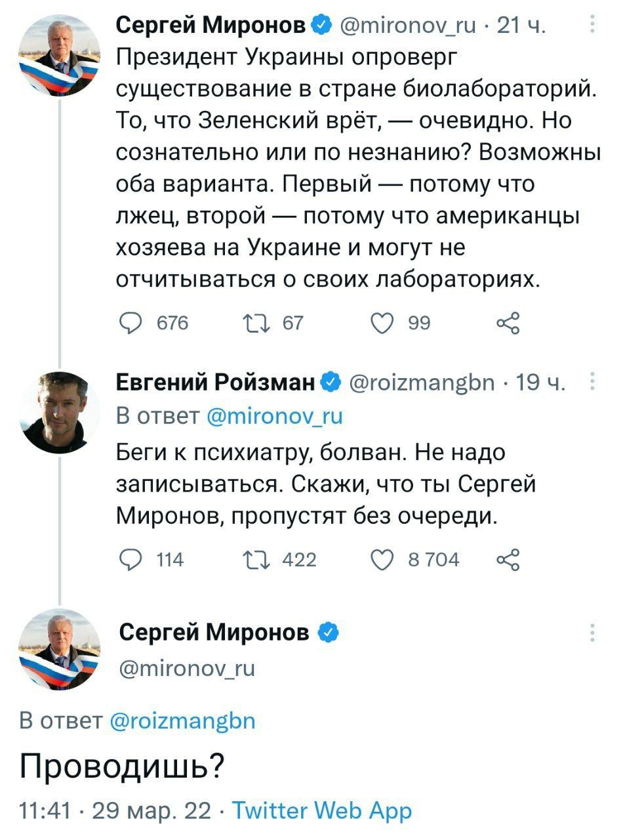Click Mironov's avatar on top tweet
Viewport: 623px width, 840px height.
[x=60, y=56]
